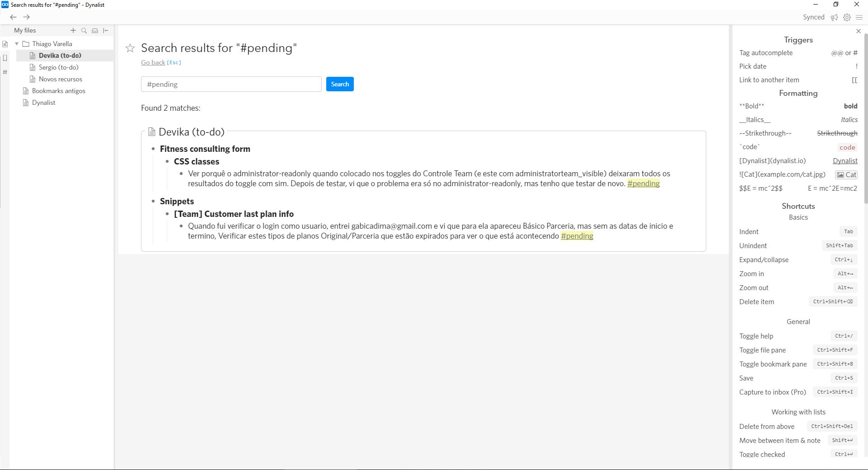
Task: Click the Toggle bookmark pane shortcut row
Action: pyautogui.click(x=798, y=364)
